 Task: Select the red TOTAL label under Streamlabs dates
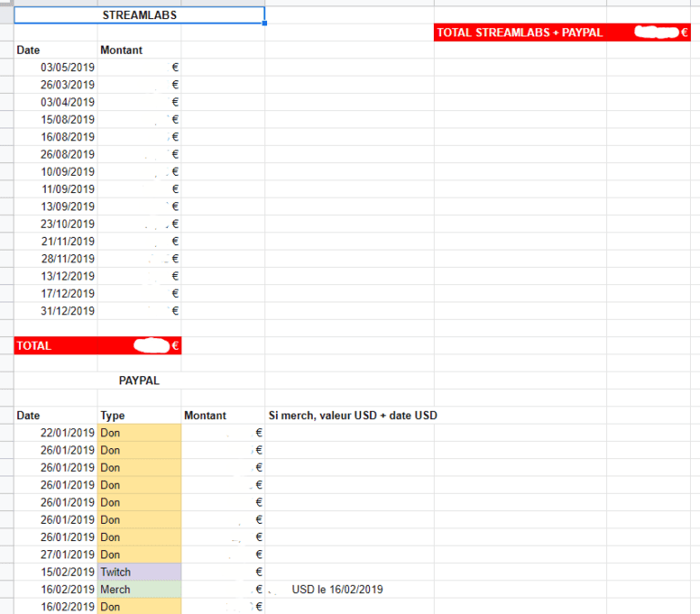pyautogui.click(x=57, y=346)
